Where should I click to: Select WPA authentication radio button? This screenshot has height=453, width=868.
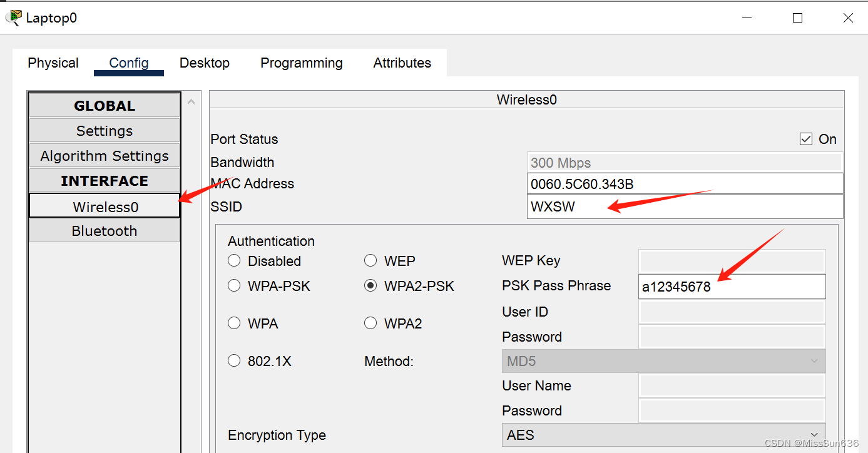(234, 323)
